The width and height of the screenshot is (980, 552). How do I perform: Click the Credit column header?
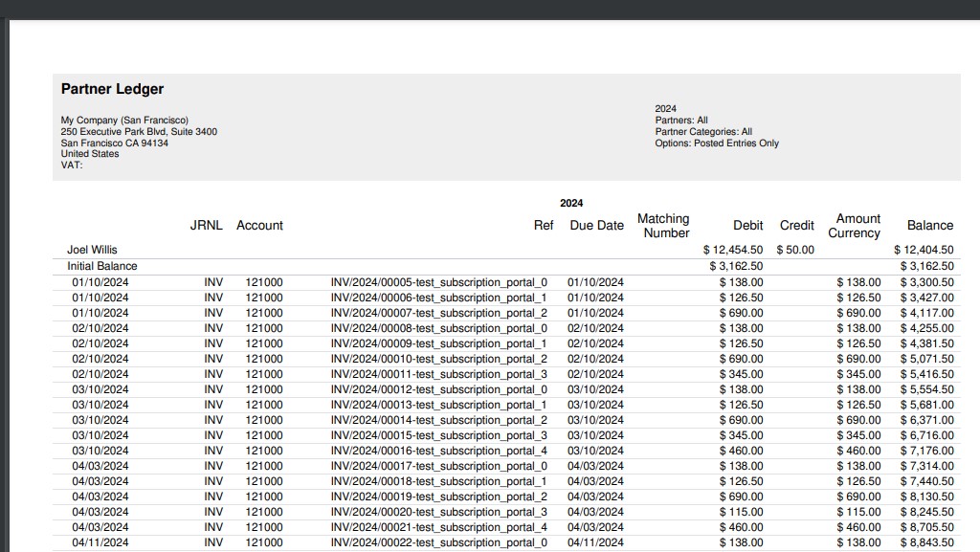(x=797, y=226)
